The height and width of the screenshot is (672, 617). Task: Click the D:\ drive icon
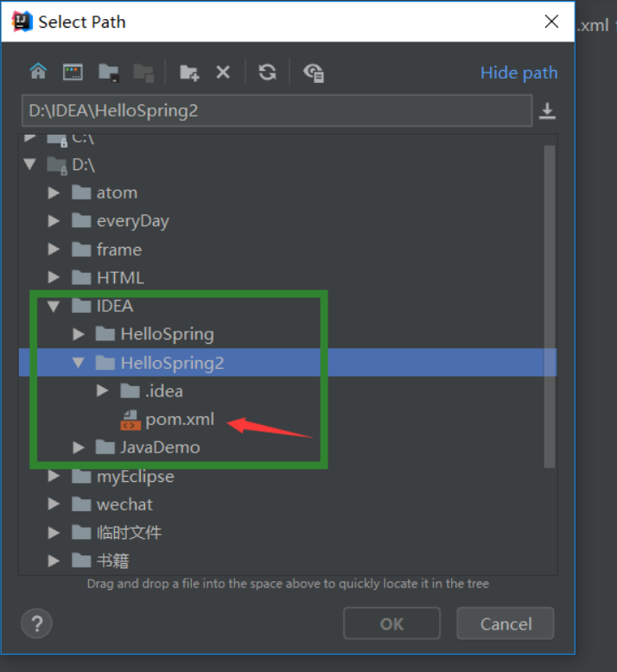pos(57,166)
